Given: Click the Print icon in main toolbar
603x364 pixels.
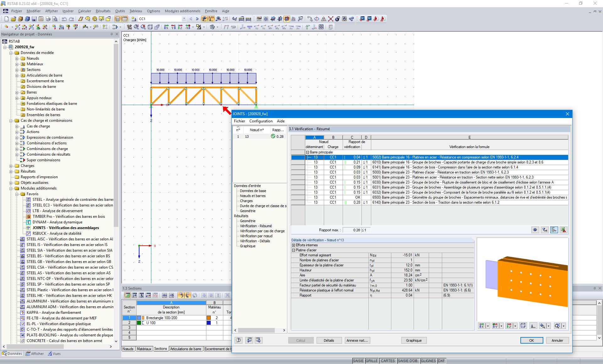Looking at the screenshot, I should coord(48,19).
